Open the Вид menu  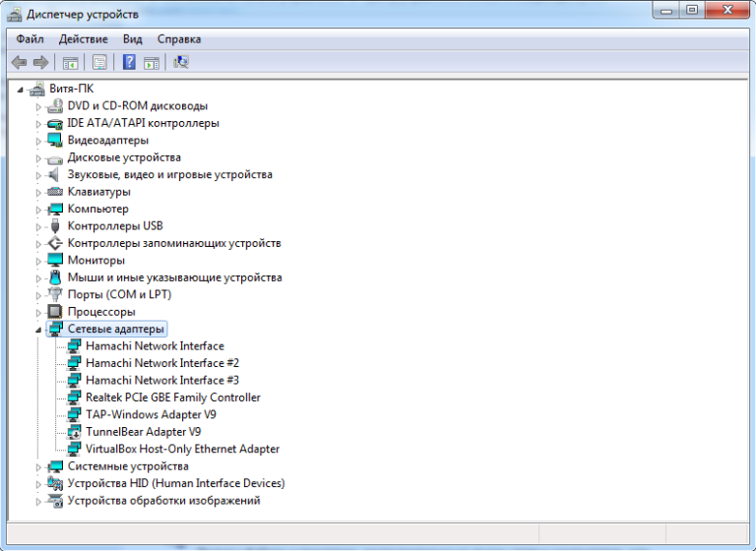pos(133,39)
